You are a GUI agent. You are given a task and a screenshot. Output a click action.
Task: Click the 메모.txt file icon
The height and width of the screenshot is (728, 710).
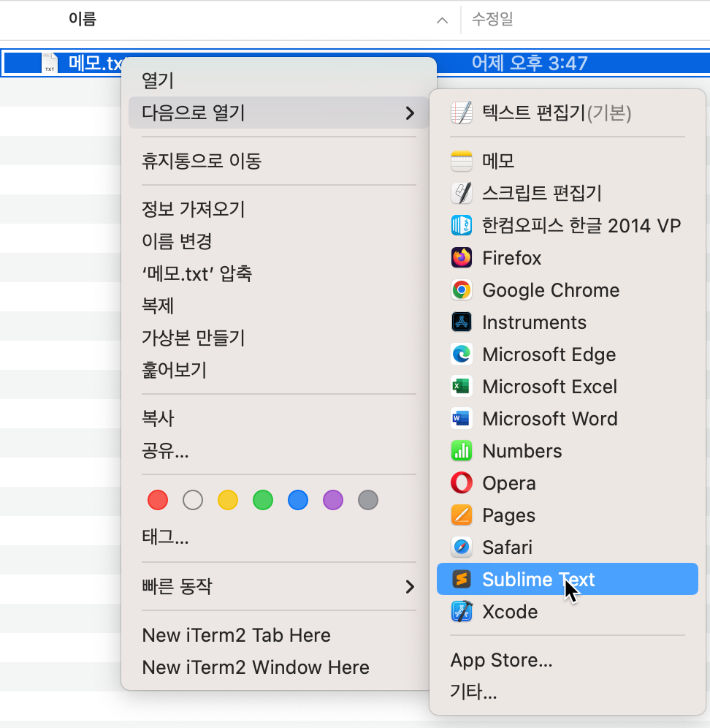click(x=50, y=63)
